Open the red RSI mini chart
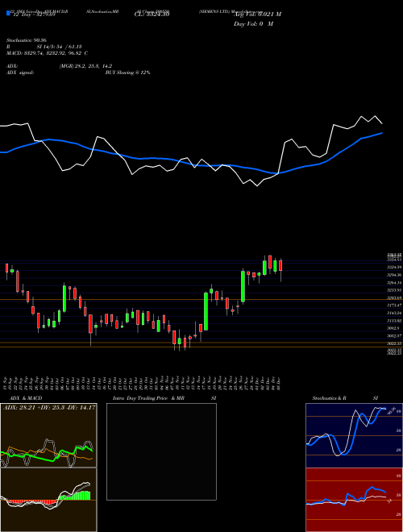403x532 pixels. click(354, 500)
